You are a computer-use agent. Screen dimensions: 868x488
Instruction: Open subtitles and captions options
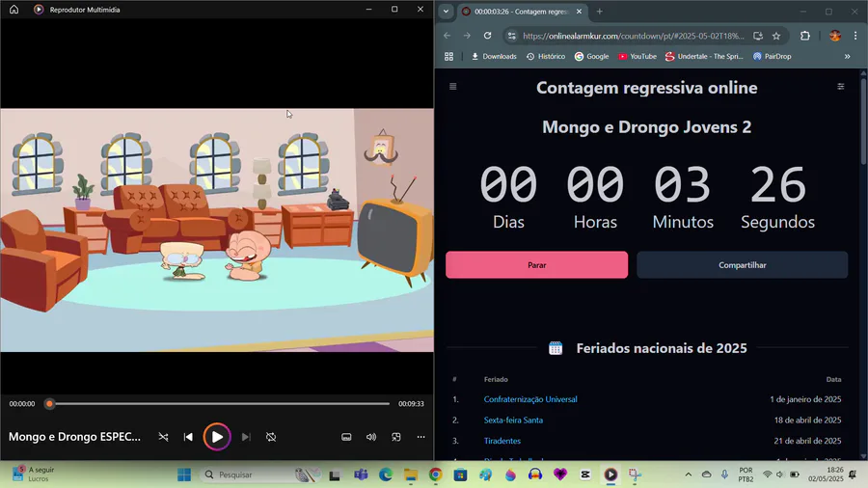click(346, 437)
